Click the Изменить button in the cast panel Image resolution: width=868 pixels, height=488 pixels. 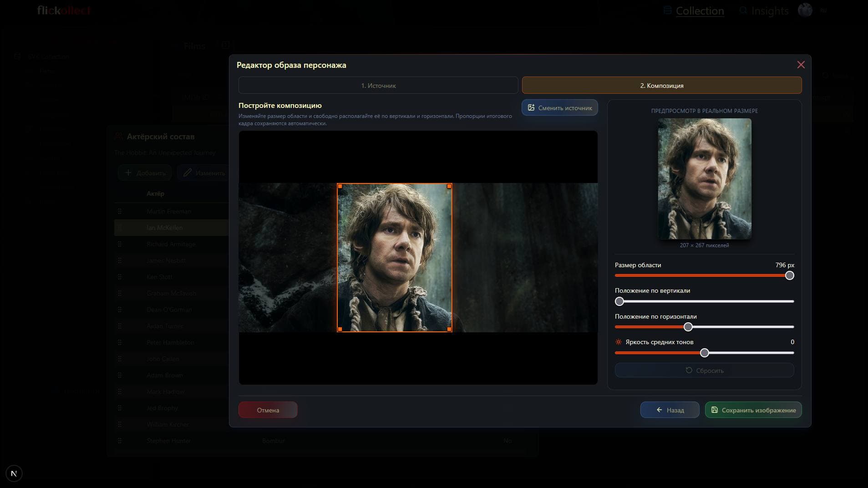203,173
